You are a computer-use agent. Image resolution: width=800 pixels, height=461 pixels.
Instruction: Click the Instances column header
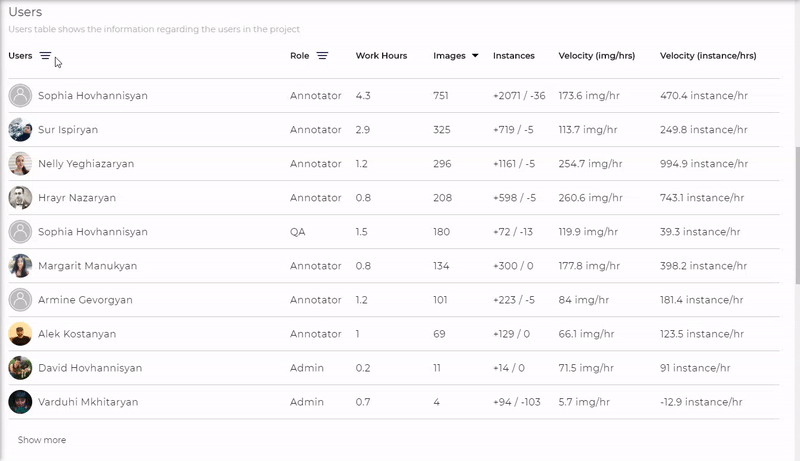point(514,56)
